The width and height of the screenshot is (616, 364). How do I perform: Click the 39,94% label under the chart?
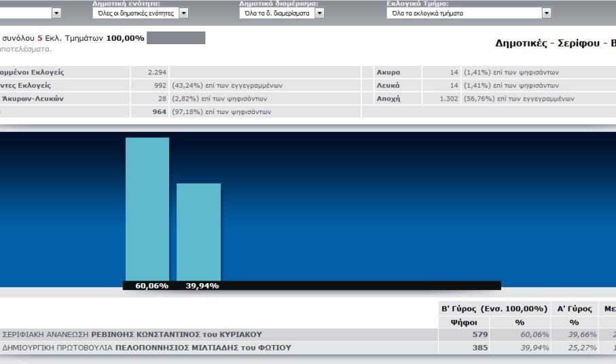coord(202,286)
